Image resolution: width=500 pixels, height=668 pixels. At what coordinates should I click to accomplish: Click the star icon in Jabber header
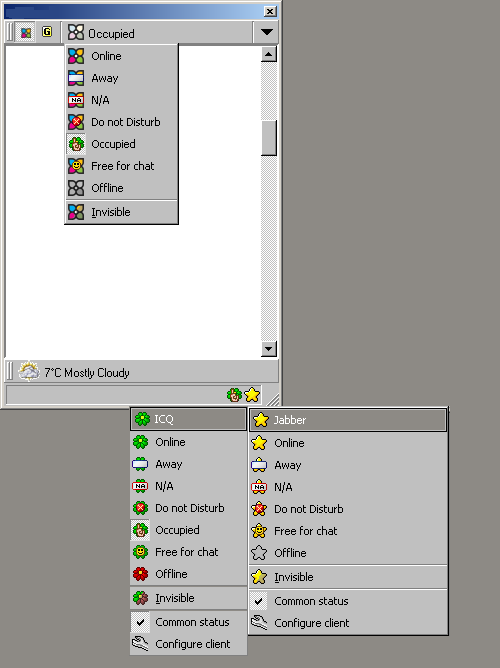point(261,420)
